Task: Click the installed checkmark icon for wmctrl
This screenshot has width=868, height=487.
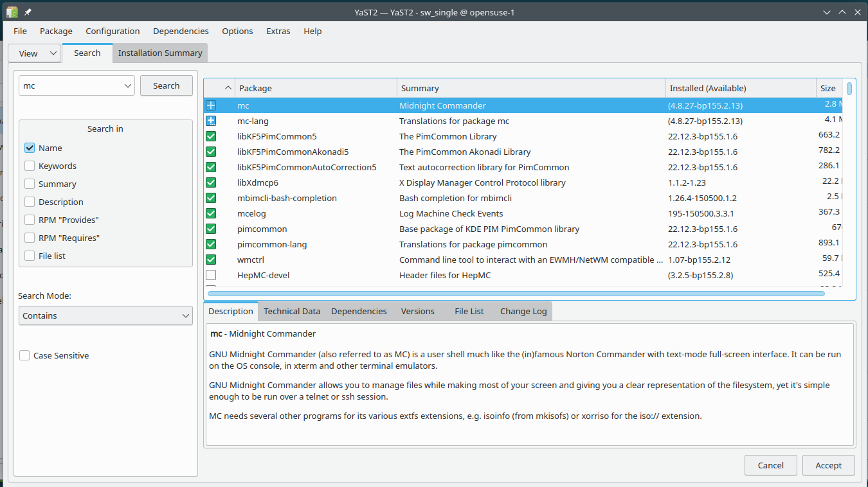Action: [211, 260]
